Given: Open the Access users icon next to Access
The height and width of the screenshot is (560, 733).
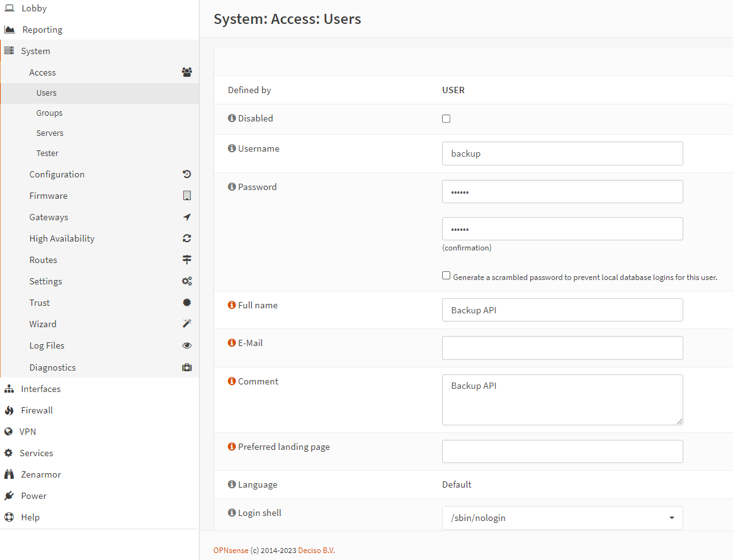Looking at the screenshot, I should [186, 72].
